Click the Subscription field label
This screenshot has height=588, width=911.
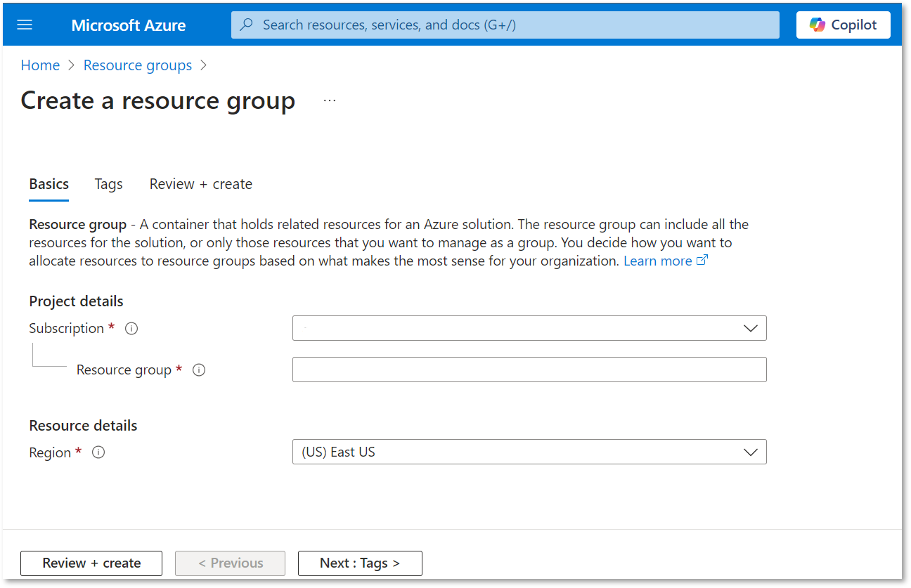pos(67,328)
